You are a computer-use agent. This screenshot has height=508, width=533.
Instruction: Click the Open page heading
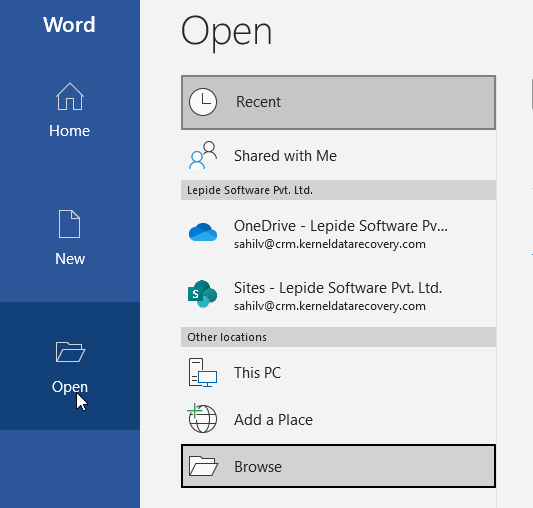tap(226, 33)
